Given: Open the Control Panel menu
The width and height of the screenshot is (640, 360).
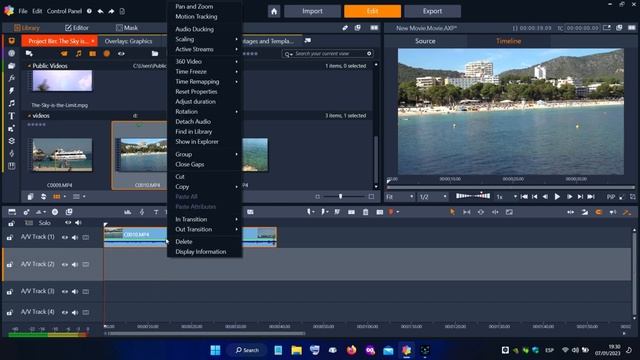Looking at the screenshot, I should [64, 11].
